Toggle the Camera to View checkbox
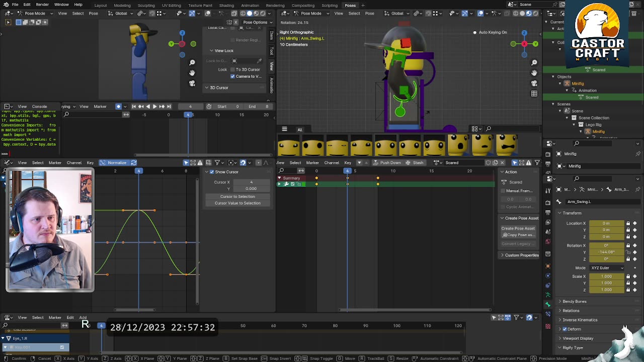The width and height of the screenshot is (644, 362). coord(232,76)
